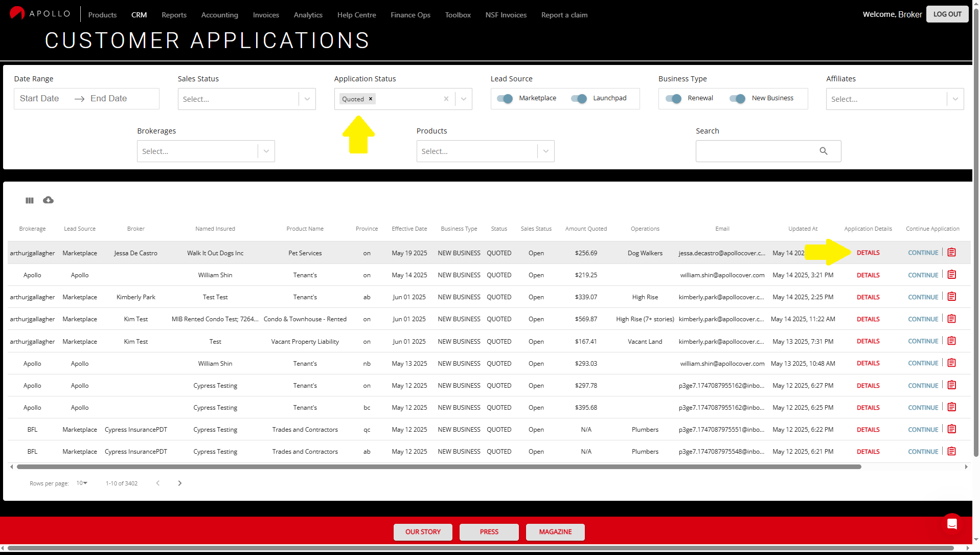Go to next page of results
This screenshot has width=980, height=555.
(x=179, y=483)
